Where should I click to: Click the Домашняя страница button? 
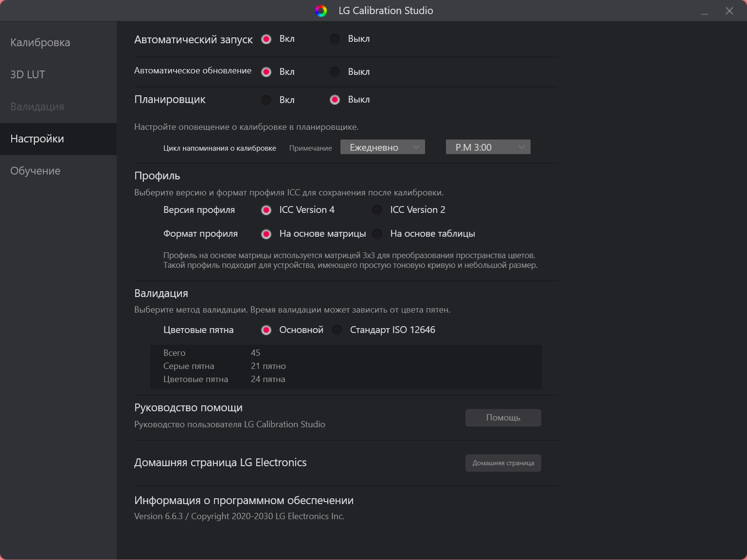503,463
